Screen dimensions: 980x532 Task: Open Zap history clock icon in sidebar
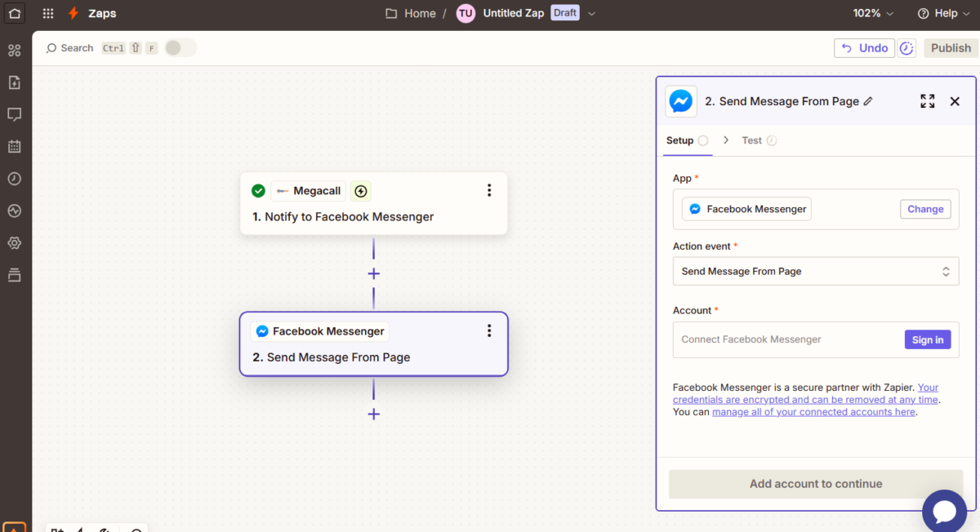pos(14,179)
